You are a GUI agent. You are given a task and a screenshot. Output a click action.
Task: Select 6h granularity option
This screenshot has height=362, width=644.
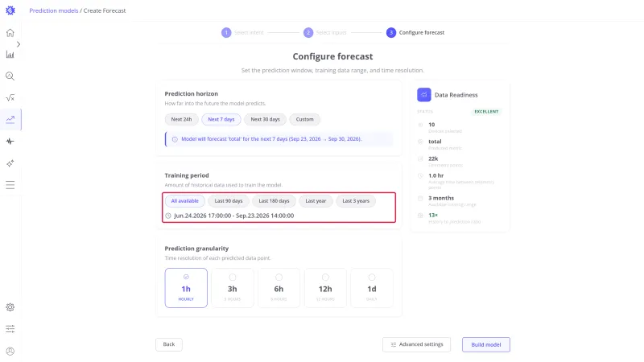pyautogui.click(x=279, y=288)
